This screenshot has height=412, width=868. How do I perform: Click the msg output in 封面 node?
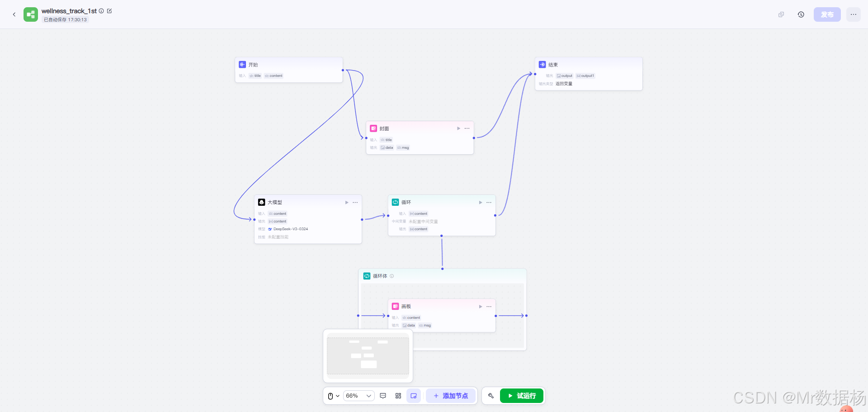click(403, 148)
